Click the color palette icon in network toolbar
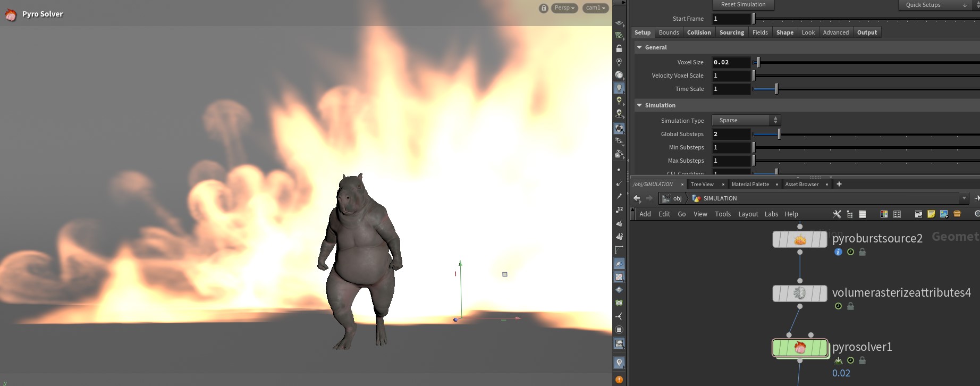Screen dimensions: 980x386 pos(884,214)
